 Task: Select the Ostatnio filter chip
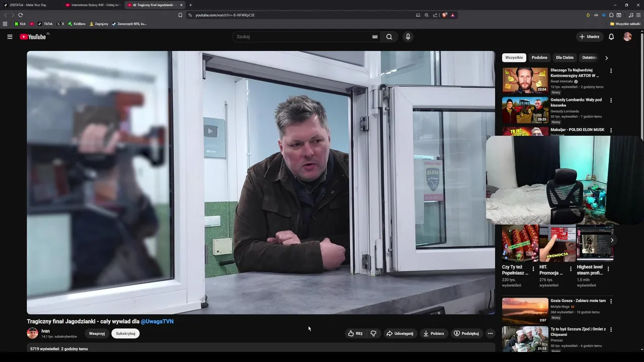589,58
